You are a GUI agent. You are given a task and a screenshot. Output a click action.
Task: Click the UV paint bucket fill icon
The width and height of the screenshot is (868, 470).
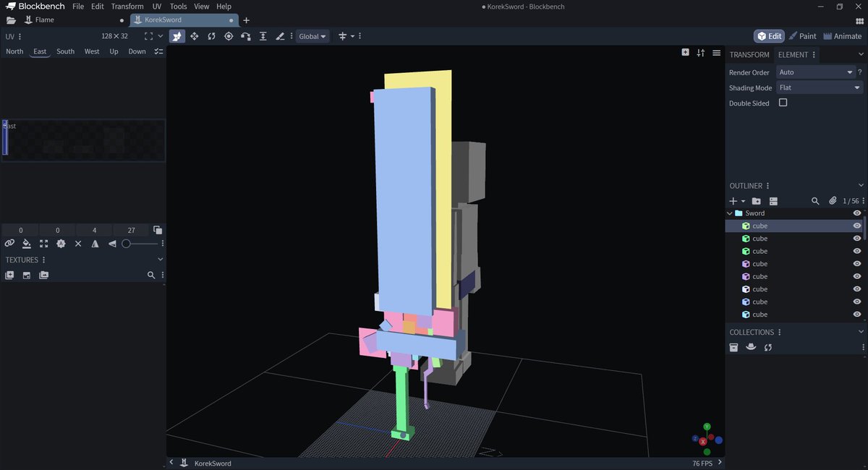(27, 244)
